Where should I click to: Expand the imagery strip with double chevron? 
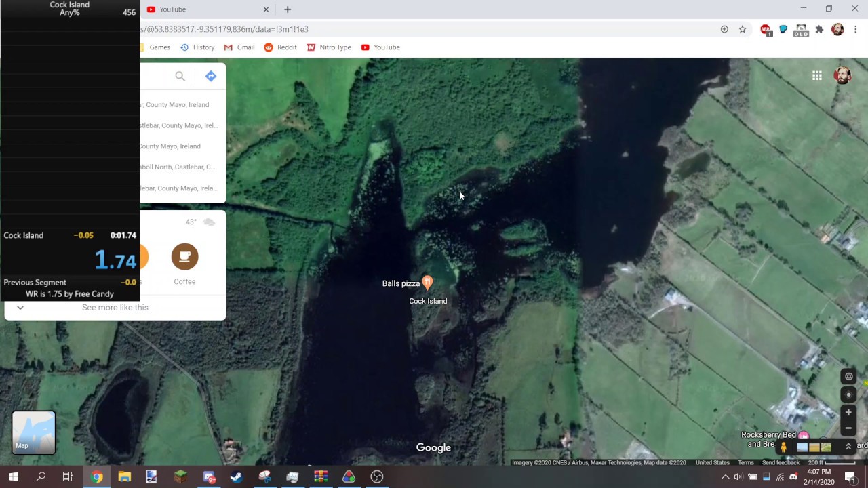click(848, 447)
